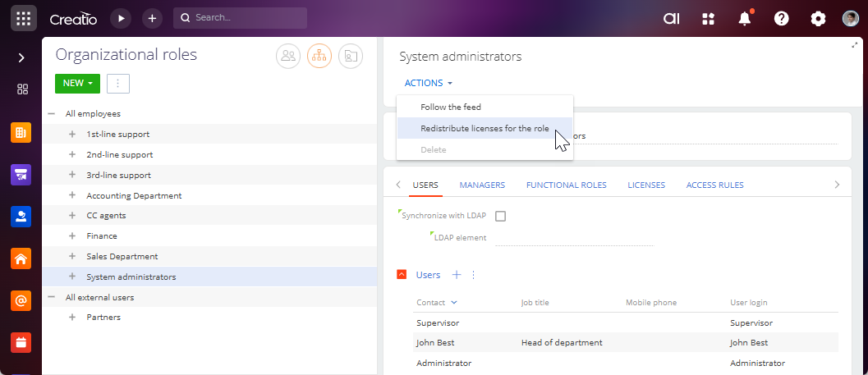Screen dimensions: 868x375
Task: Click the plus quick-add icon in header
Action: click(152, 18)
